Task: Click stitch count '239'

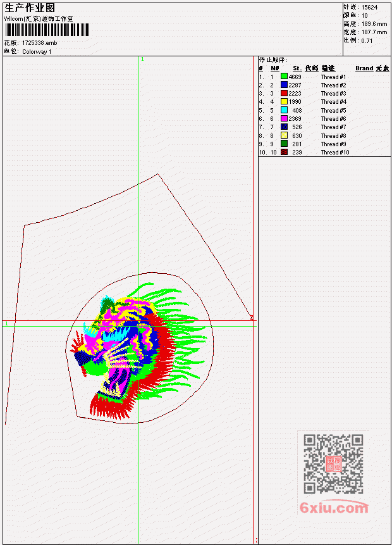Action: coord(297,153)
